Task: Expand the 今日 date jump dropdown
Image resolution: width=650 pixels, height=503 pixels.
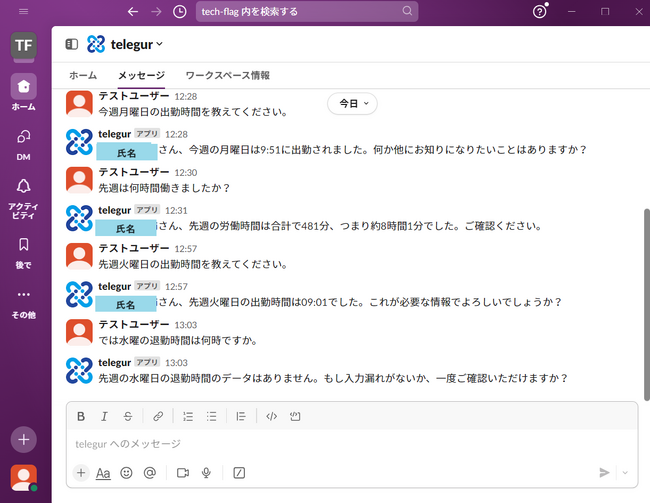Action: [352, 103]
